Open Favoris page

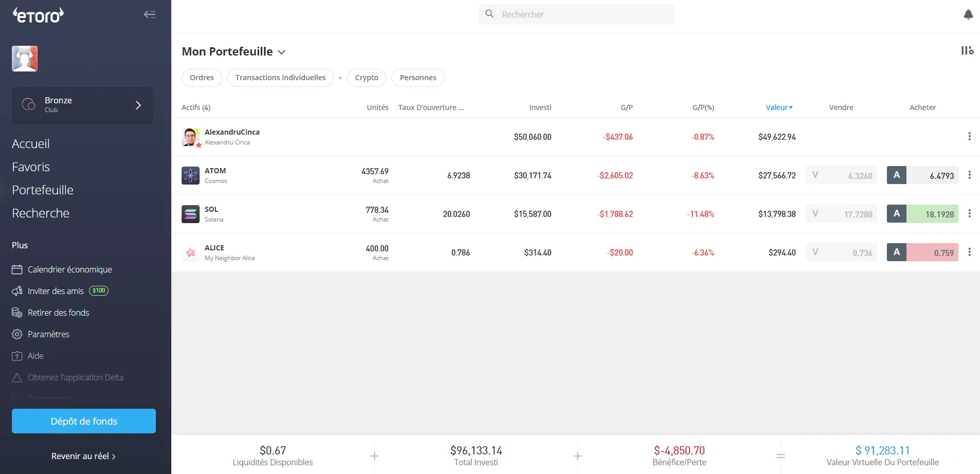31,167
